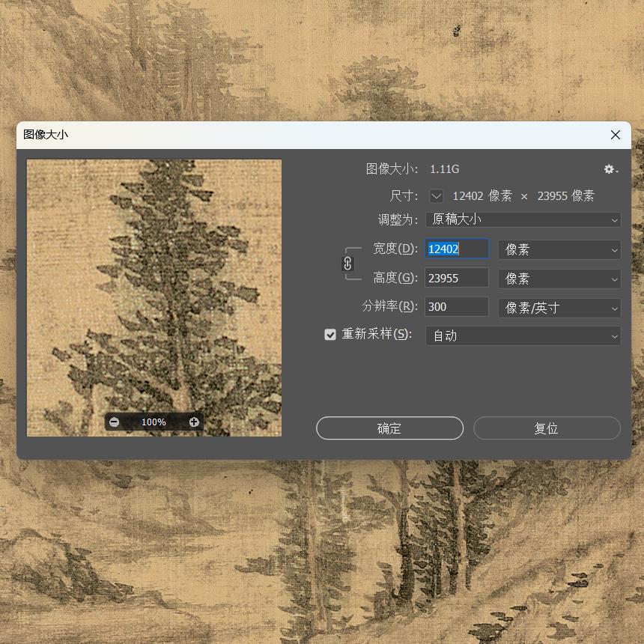Click the 23955 像素 dimension text
Screen dimensions: 644x644
tap(566, 196)
